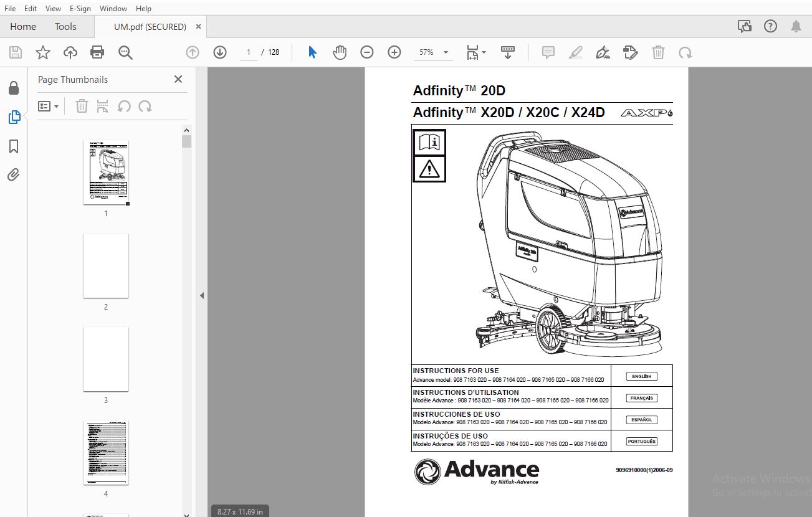Click the ESPAÑOL language box on the page
This screenshot has height=517, width=812.
(x=642, y=420)
